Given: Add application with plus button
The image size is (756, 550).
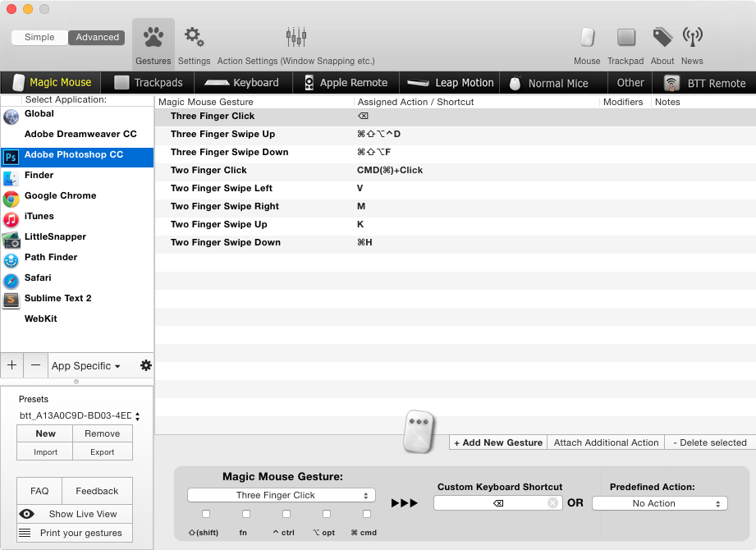Looking at the screenshot, I should [12, 365].
